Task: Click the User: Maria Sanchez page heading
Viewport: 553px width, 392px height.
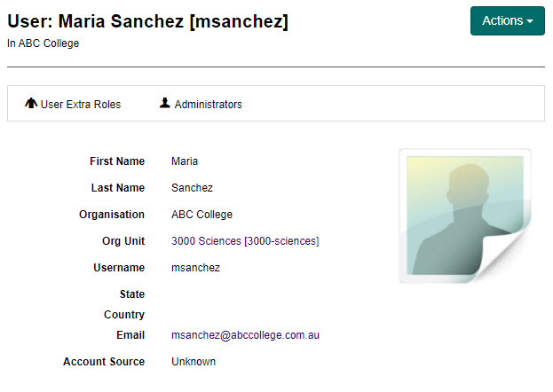Action: click(147, 21)
